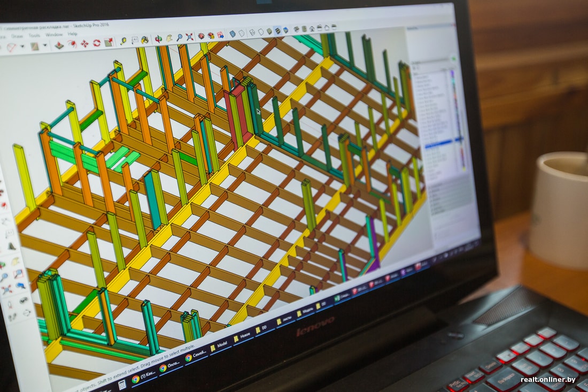Viewport: 588px width, 392px height.
Task: Open the Arc tool dropdown arrow
Action: [22, 47]
